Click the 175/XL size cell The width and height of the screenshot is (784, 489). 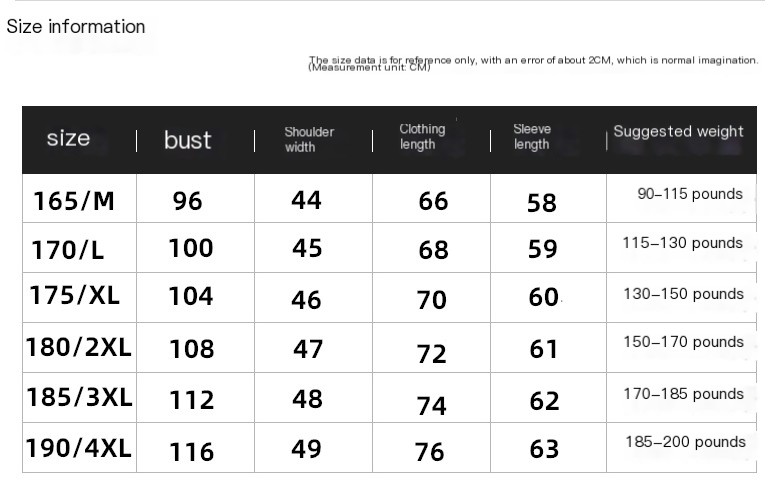74,295
